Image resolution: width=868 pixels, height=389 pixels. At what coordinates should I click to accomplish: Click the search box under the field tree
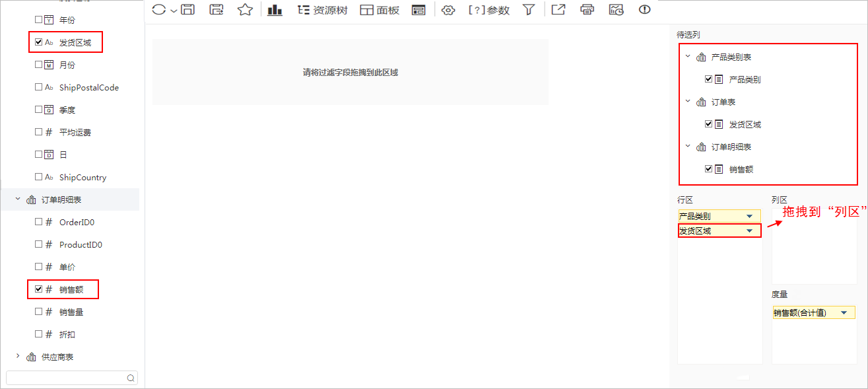point(72,378)
